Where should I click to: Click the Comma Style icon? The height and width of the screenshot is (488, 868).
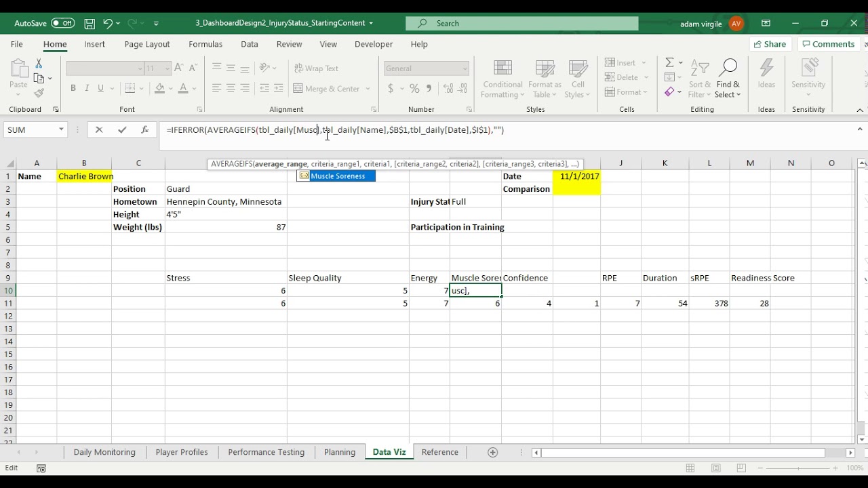pyautogui.click(x=429, y=89)
